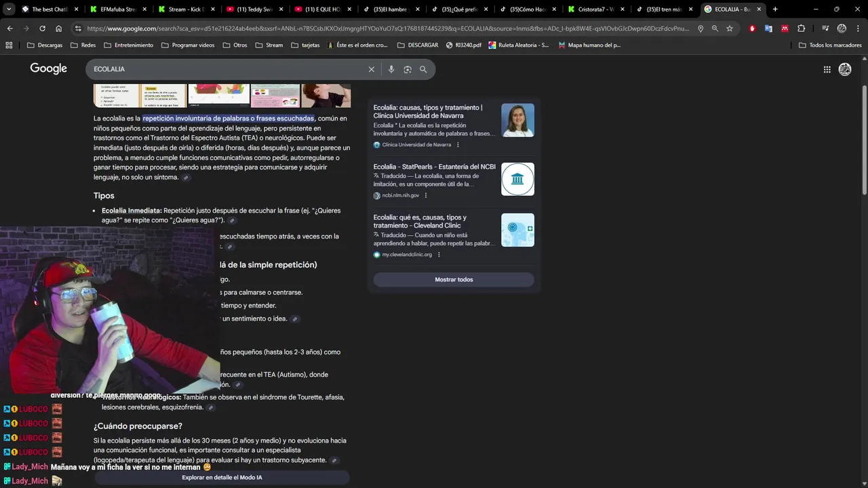868x488 pixels.
Task: Open the media controls icon
Action: pyautogui.click(x=825, y=28)
